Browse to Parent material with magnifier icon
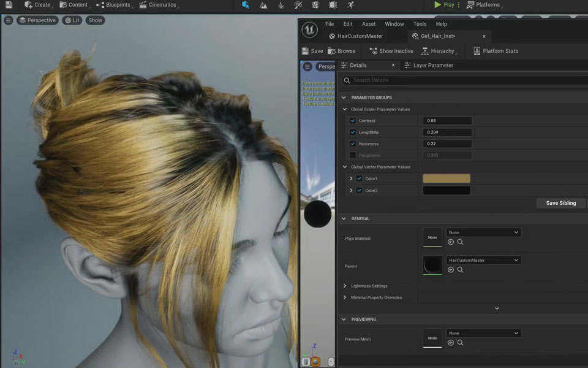588x368 pixels. [460, 270]
